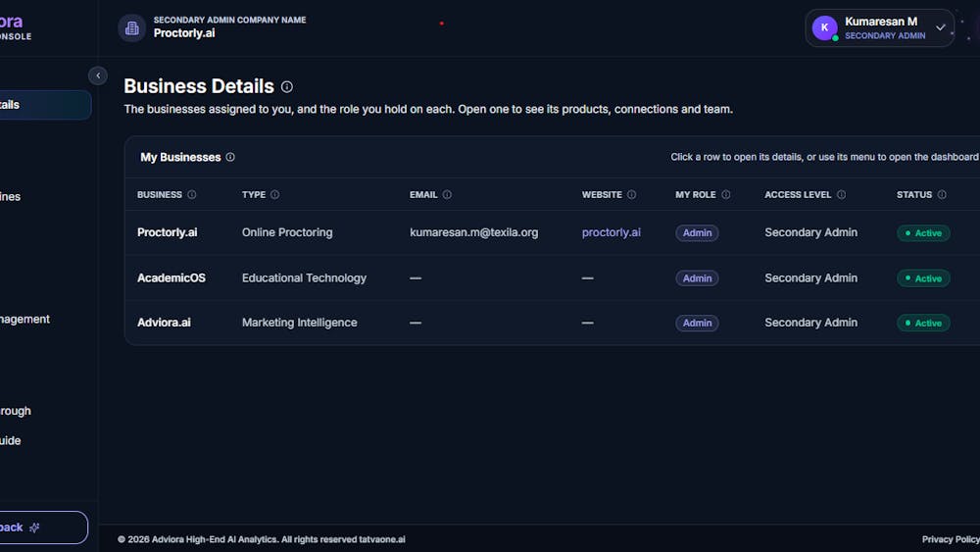This screenshot has width=980, height=552.
Task: Click the Admin badge in AcademicOS row
Action: 697,278
